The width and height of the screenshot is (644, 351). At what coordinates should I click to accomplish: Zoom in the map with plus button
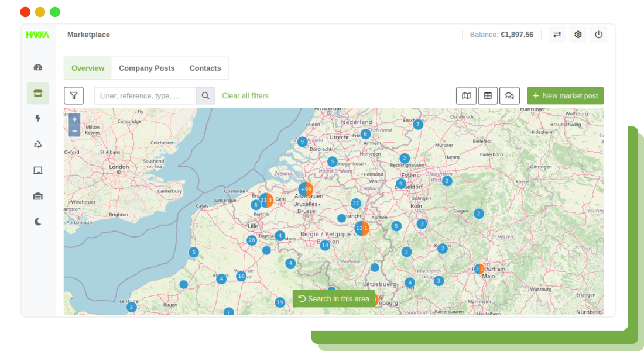[x=74, y=119]
